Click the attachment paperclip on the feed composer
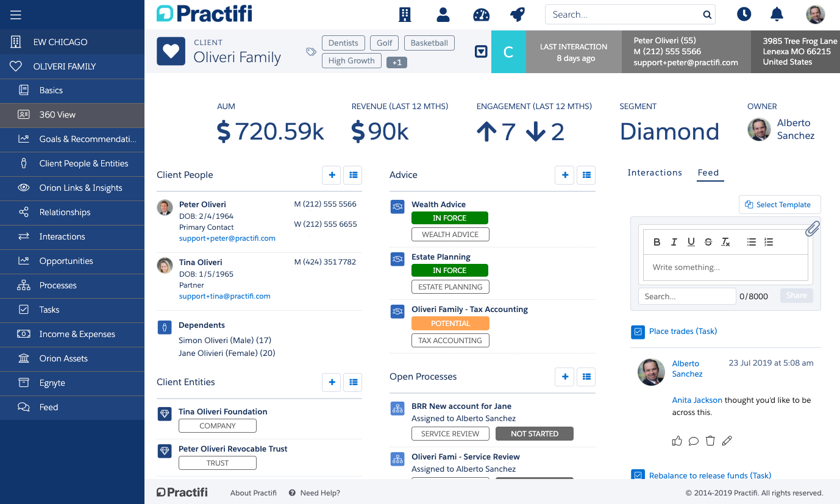Image resolution: width=840 pixels, height=504 pixels. tap(813, 228)
